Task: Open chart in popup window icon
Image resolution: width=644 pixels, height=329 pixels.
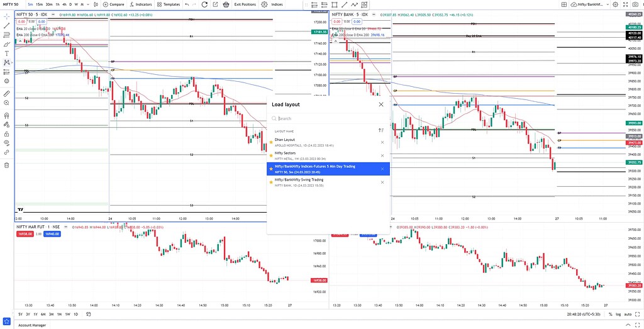Action: (x=215, y=4)
